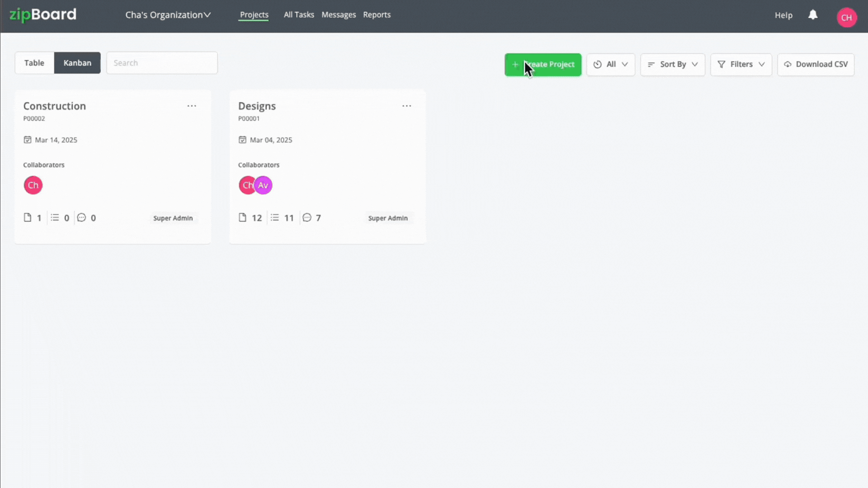This screenshot has width=868, height=488.
Task: Expand Cha's Organization menu
Action: [x=168, y=14]
